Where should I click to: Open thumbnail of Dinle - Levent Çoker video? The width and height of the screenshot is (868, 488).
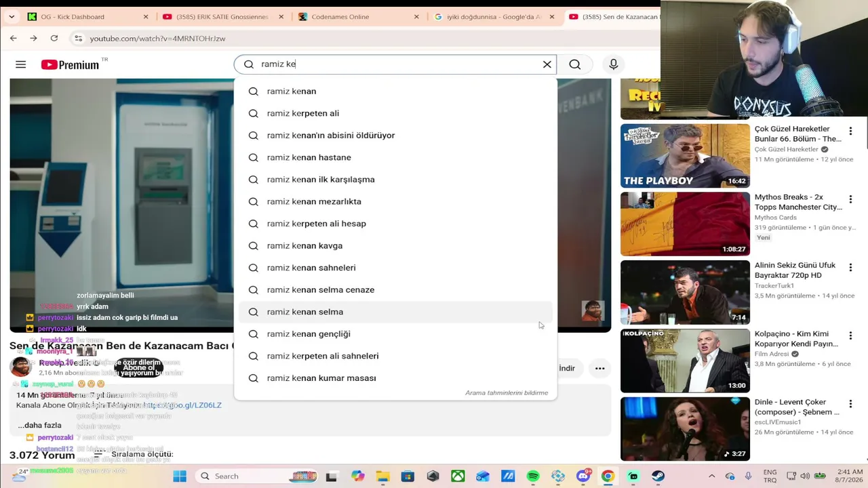(685, 429)
